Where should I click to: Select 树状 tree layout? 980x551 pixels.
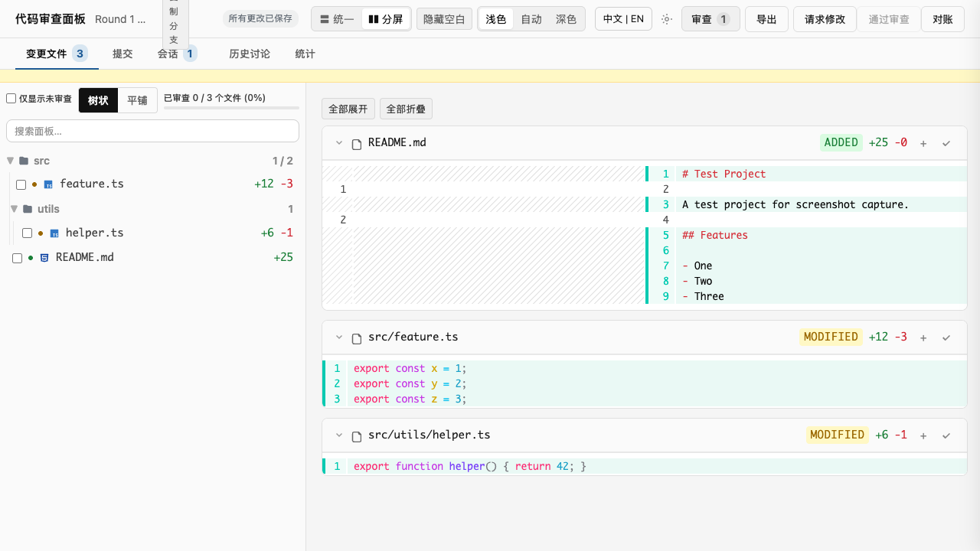pyautogui.click(x=98, y=100)
